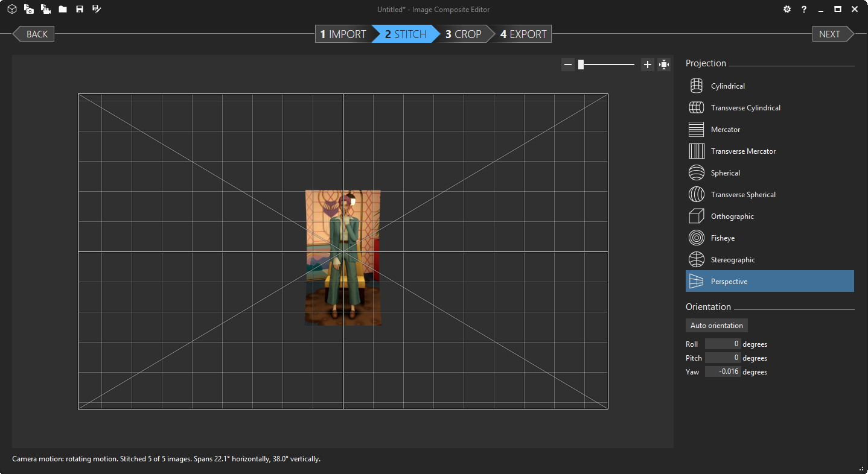
Task: Click the NEXT arrow button
Action: pyautogui.click(x=832, y=34)
